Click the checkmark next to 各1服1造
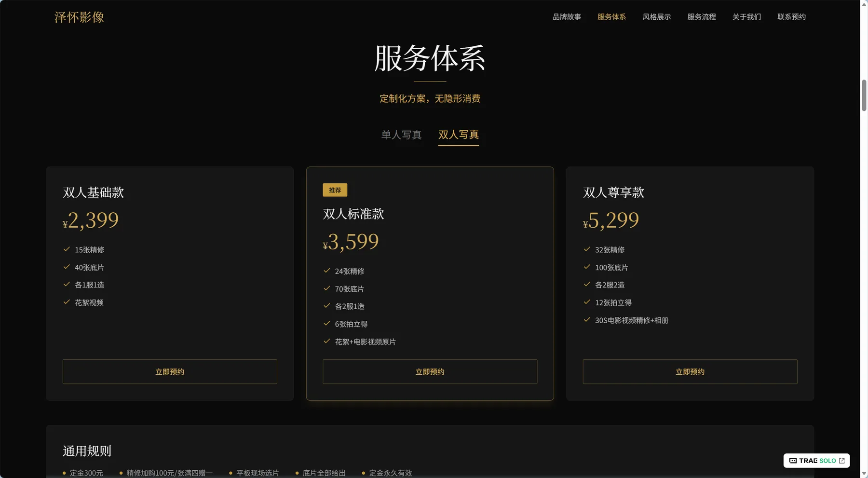 tap(67, 285)
